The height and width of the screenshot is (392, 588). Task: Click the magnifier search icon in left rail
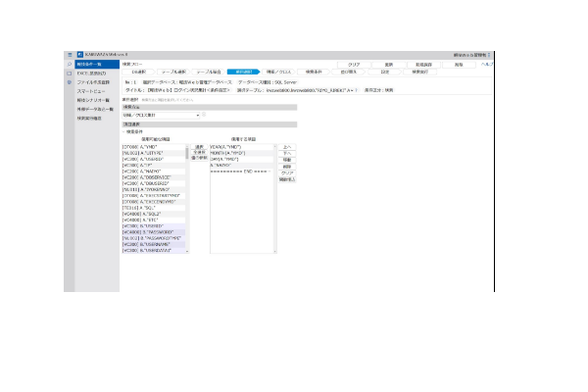click(69, 64)
